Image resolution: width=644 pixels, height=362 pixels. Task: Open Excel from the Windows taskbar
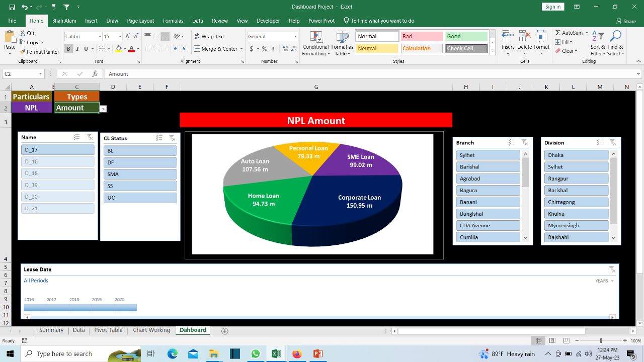point(276,354)
